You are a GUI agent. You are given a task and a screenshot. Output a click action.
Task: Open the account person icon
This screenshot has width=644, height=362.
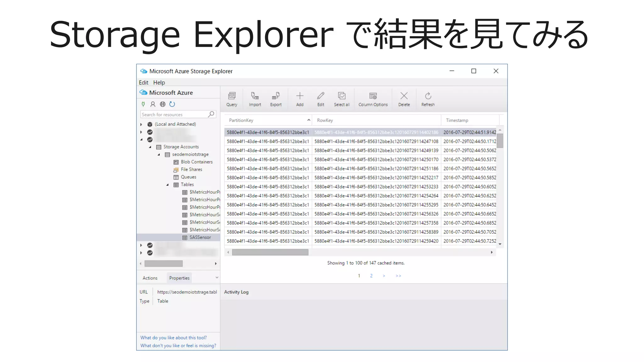153,104
